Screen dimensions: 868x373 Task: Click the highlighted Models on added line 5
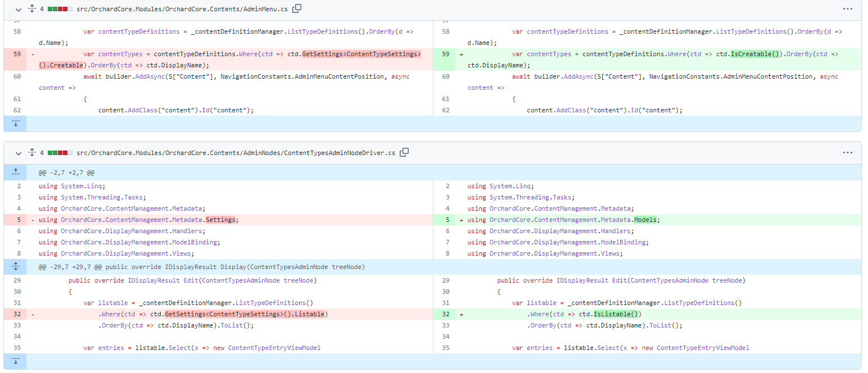tap(645, 220)
